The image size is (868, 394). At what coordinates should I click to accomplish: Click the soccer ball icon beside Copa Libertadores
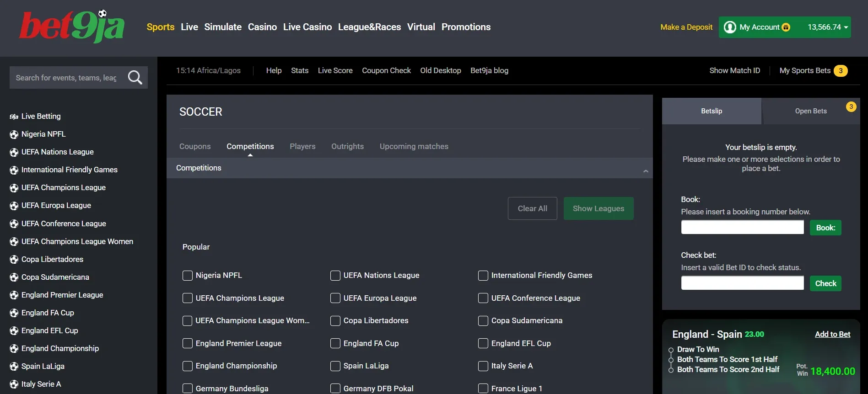[14, 260]
